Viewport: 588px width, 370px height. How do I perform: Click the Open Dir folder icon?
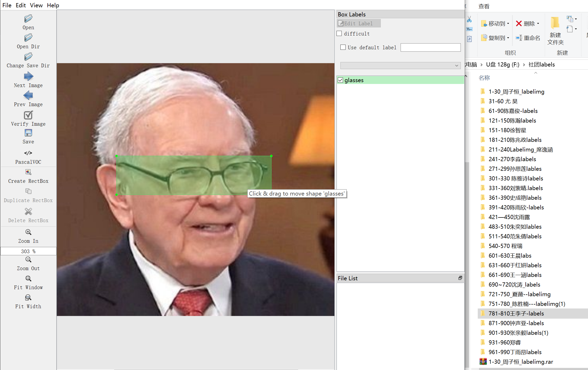click(x=28, y=38)
